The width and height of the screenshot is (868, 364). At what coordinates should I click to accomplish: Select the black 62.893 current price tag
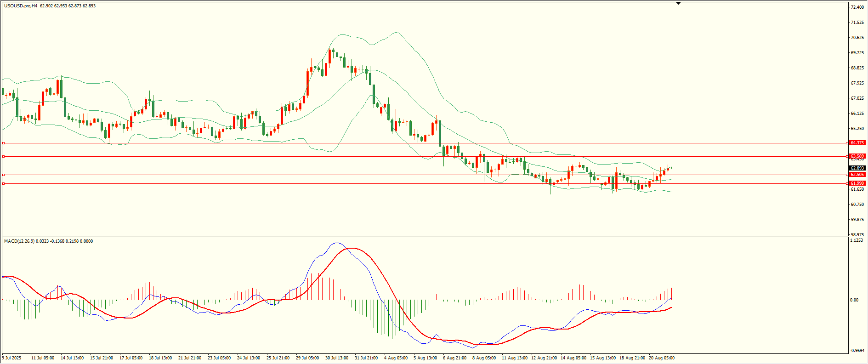click(x=857, y=168)
